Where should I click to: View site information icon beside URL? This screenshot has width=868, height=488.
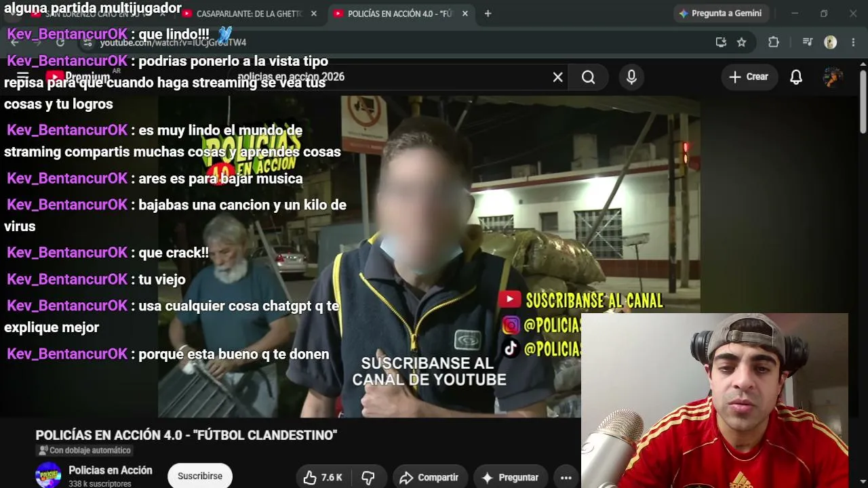click(87, 43)
